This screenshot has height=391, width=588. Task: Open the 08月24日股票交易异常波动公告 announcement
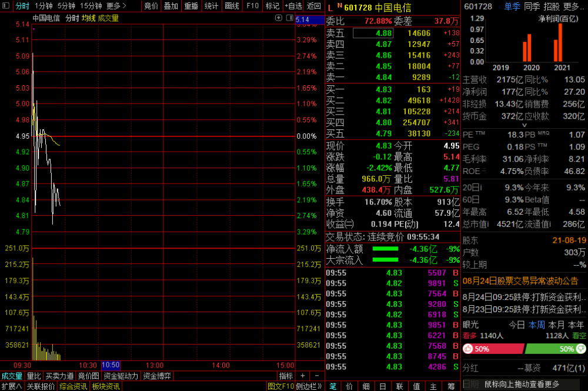point(520,281)
